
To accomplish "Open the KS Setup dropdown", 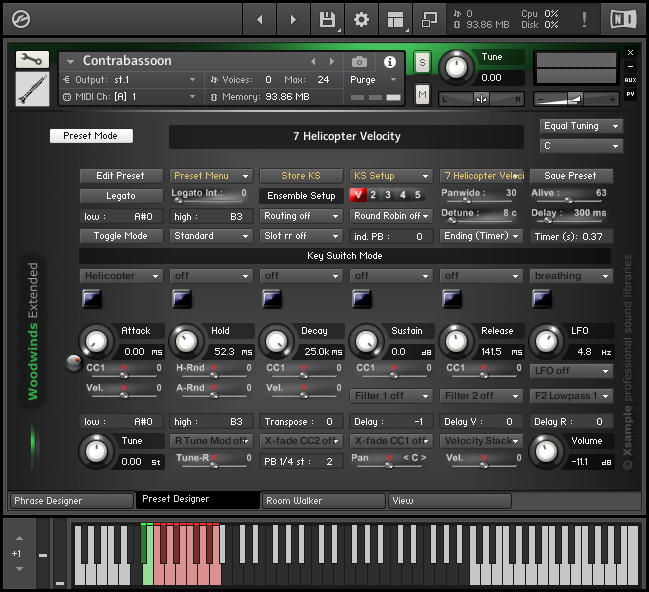I will (x=391, y=176).
